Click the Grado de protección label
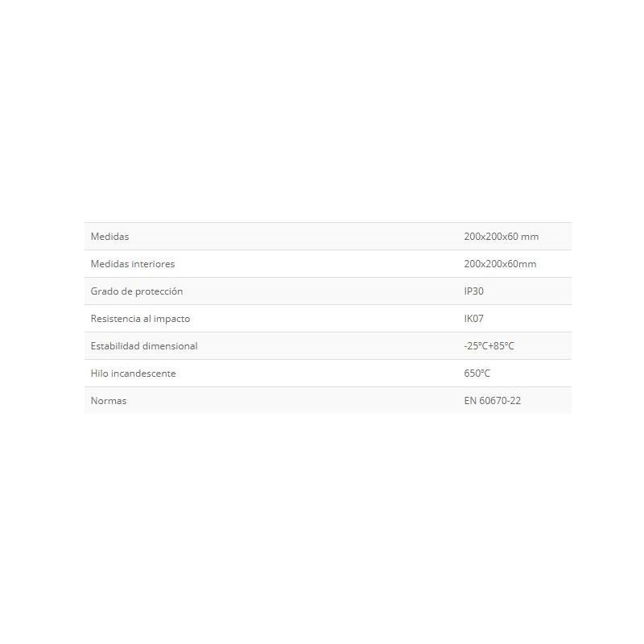Image resolution: width=644 pixels, height=644 pixels. pyautogui.click(x=137, y=291)
